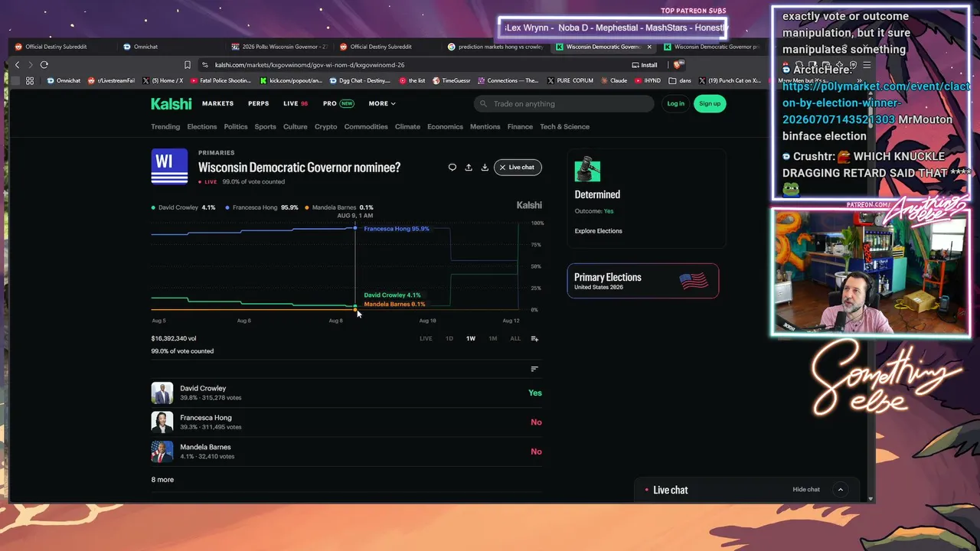Click the search magnifier icon
This screenshot has width=980, height=551.
[484, 103]
